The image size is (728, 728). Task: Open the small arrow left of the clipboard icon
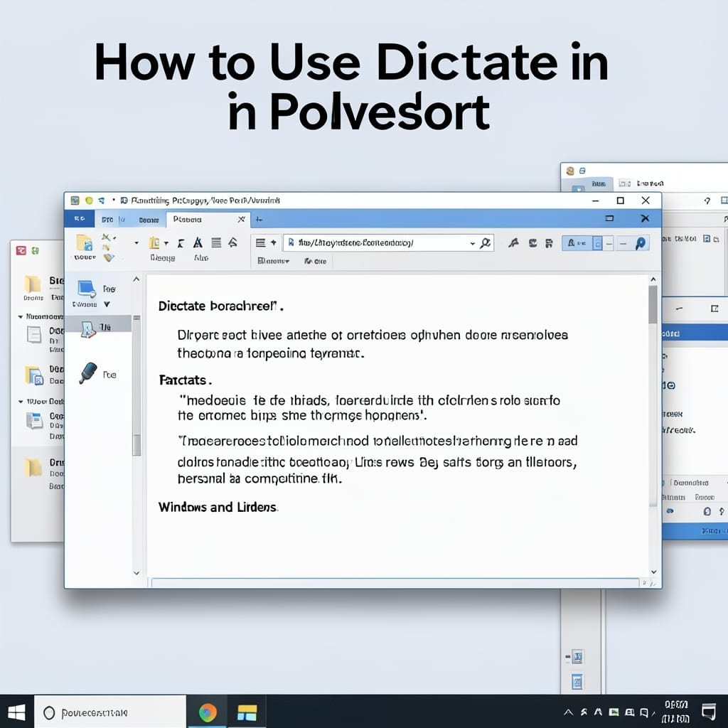[136, 243]
